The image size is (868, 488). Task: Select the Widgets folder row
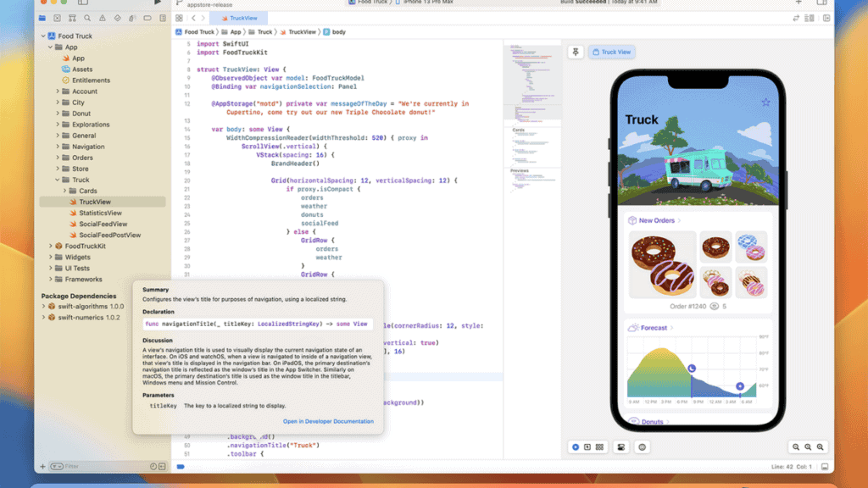[103, 258]
